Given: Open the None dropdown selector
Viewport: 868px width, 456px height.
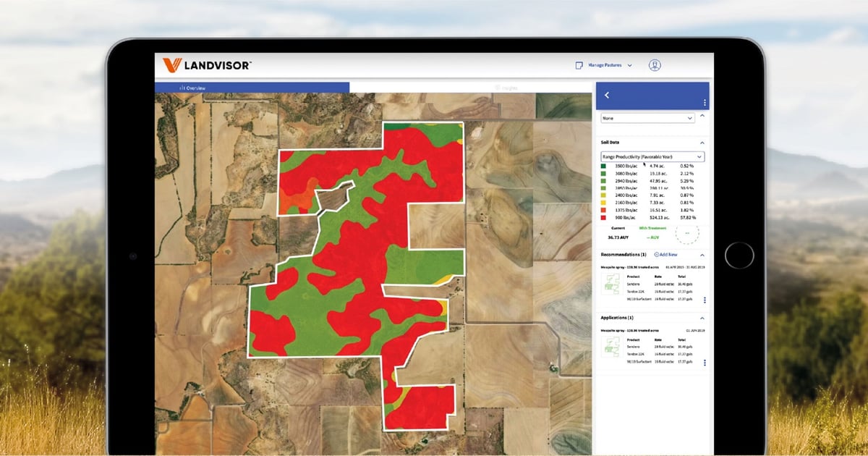Looking at the screenshot, I should click(x=648, y=117).
